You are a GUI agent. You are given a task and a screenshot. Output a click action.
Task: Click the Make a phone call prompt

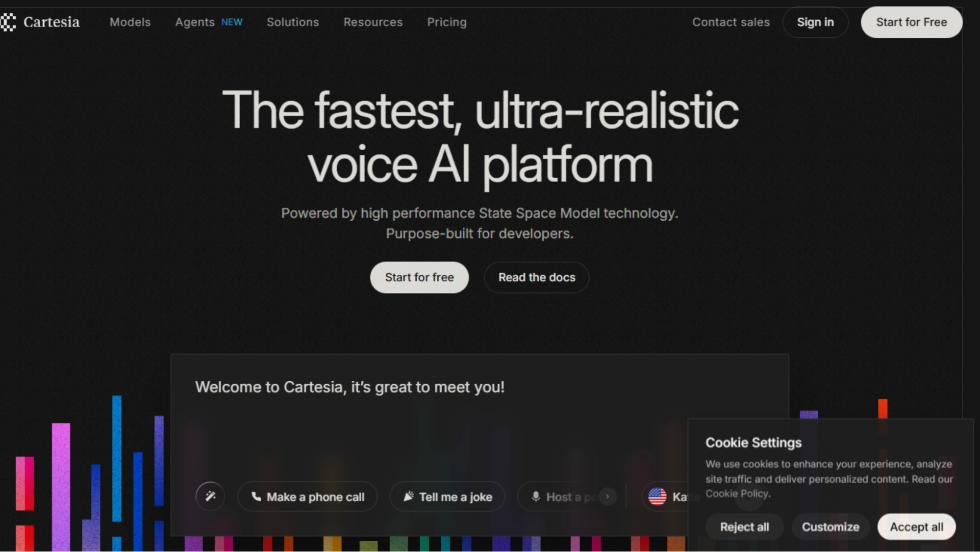pyautogui.click(x=307, y=497)
